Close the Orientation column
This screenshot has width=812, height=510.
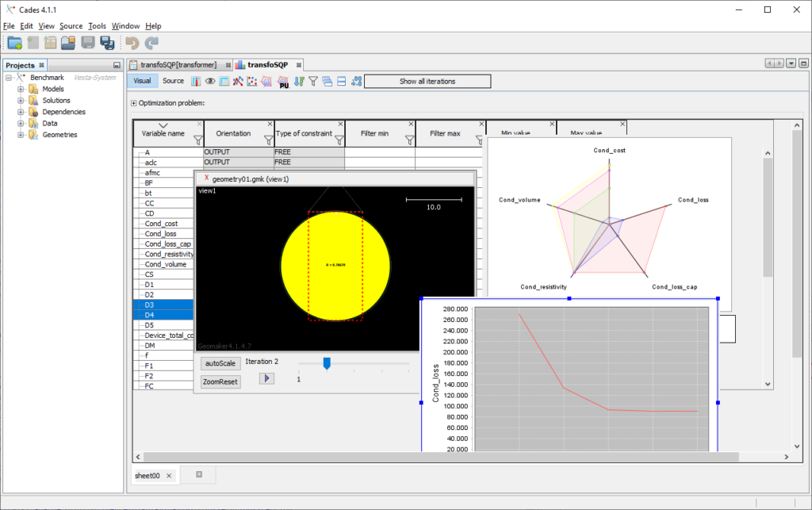(x=270, y=125)
